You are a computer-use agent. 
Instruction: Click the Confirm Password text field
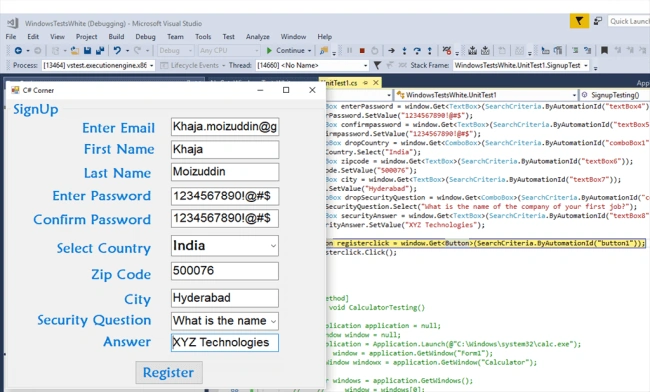pos(225,218)
